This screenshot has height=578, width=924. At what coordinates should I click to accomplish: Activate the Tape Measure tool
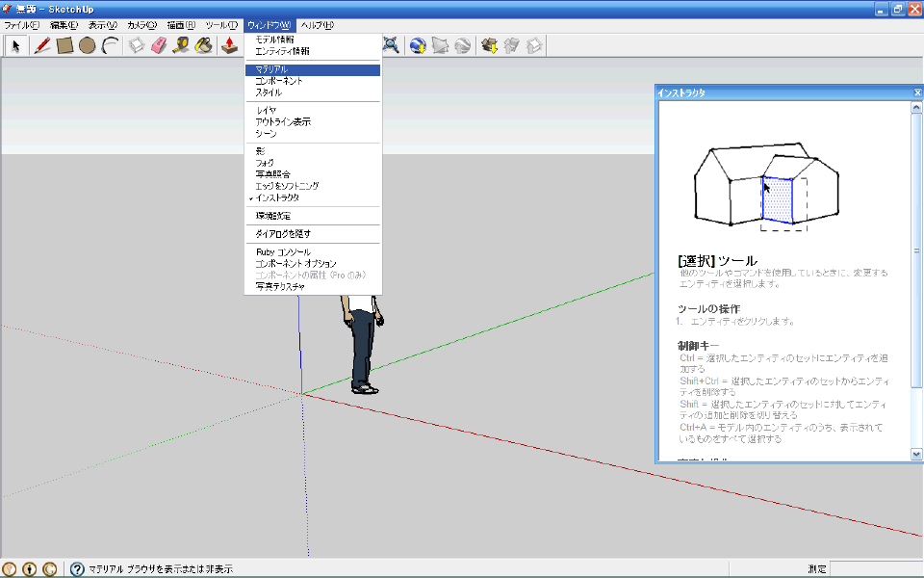point(181,45)
